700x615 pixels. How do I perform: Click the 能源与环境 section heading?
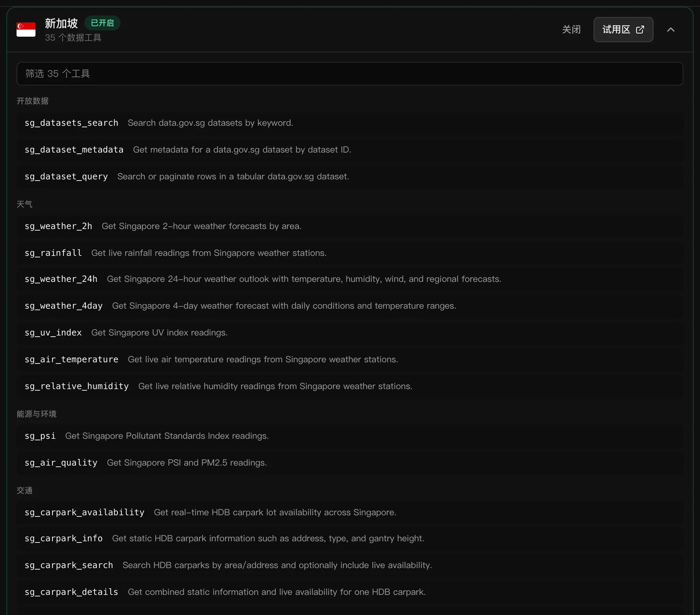[37, 414]
